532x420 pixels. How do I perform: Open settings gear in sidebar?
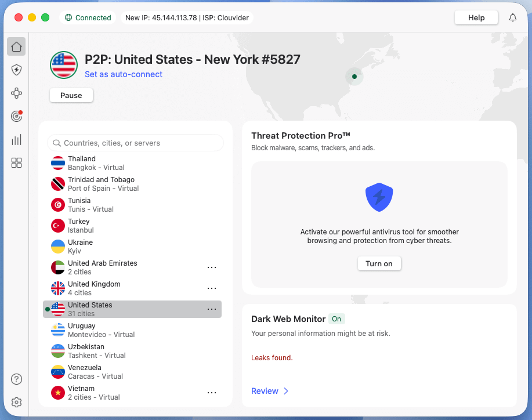16,403
